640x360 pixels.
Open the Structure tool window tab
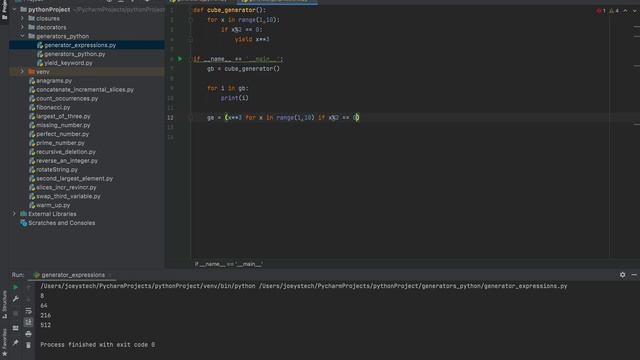click(4, 304)
